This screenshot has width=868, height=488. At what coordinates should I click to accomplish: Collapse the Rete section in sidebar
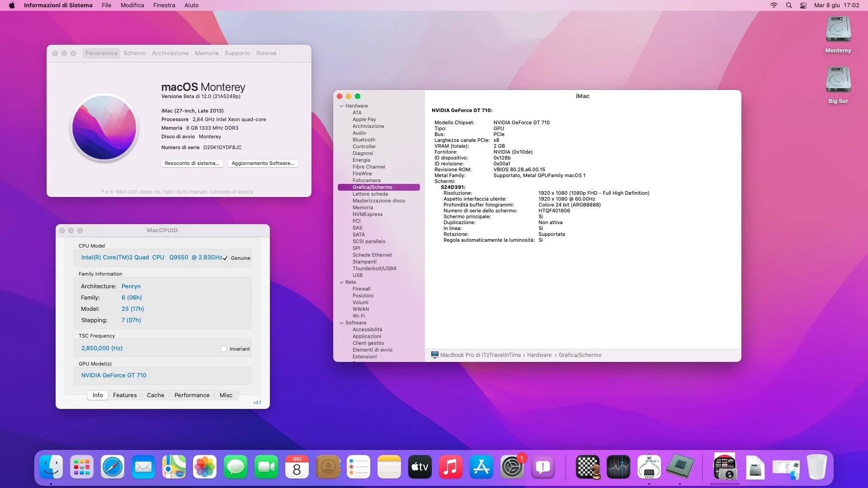click(x=342, y=282)
